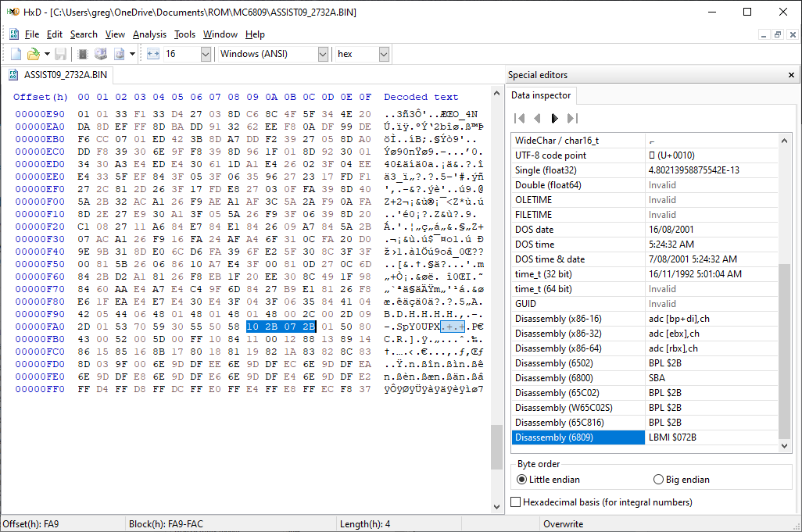Open the Edit menu
The height and width of the screenshot is (532, 802).
pyautogui.click(x=54, y=34)
